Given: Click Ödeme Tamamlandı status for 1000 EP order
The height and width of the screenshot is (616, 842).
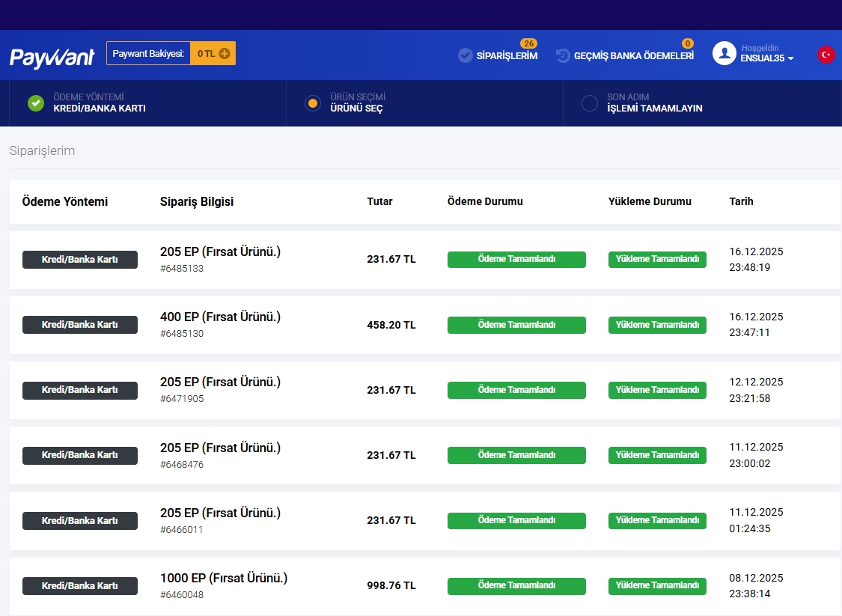Looking at the screenshot, I should 516,586.
